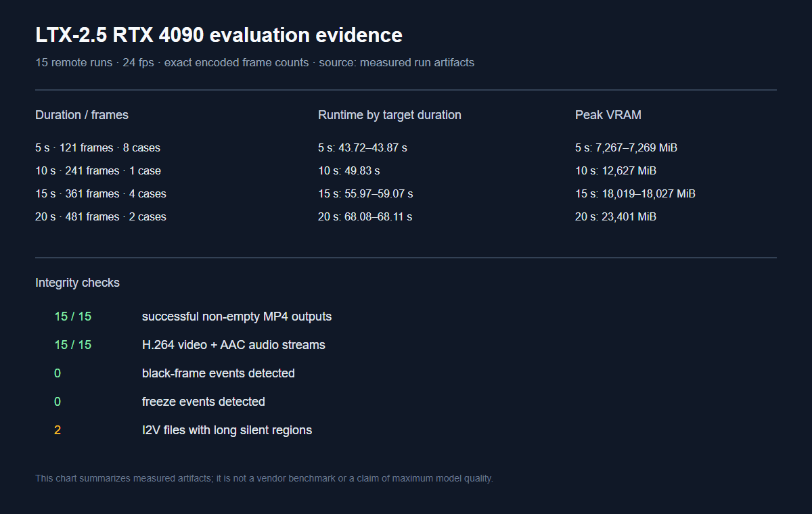The height and width of the screenshot is (514, 812).
Task: Click the row '15 s · 361 frames · 4 cases'
Action: [x=101, y=193]
